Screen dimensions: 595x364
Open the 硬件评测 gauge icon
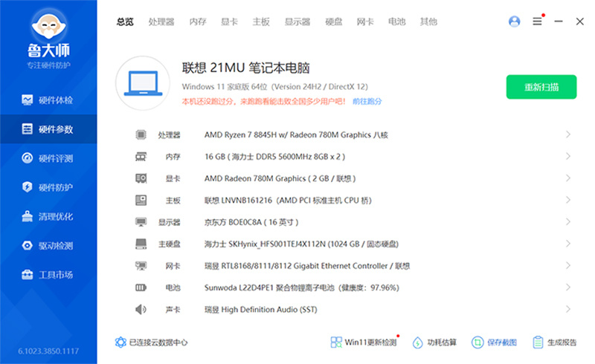point(28,158)
